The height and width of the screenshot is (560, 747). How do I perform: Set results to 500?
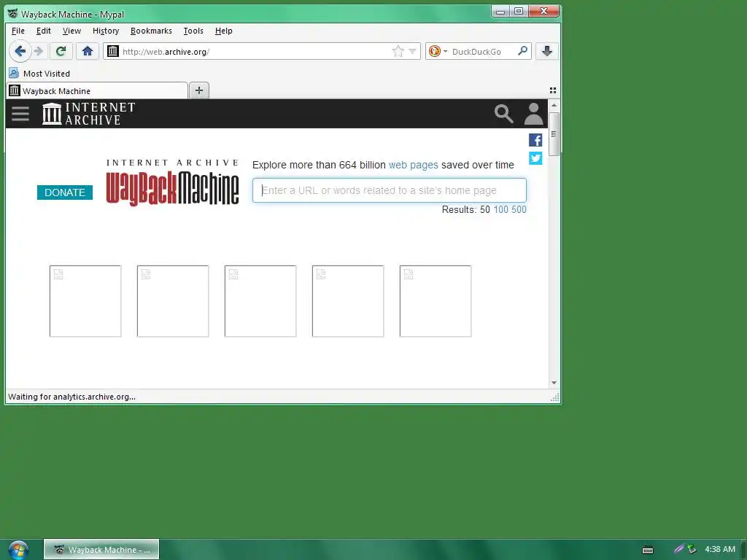[x=519, y=209]
